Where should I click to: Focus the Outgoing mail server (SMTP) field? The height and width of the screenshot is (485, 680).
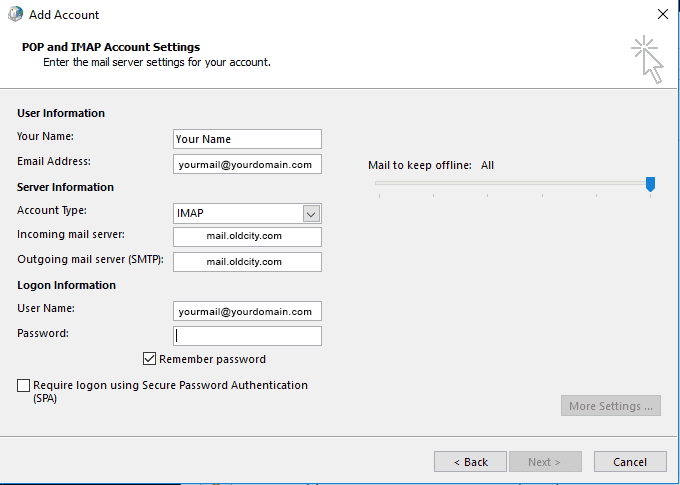[247, 262]
